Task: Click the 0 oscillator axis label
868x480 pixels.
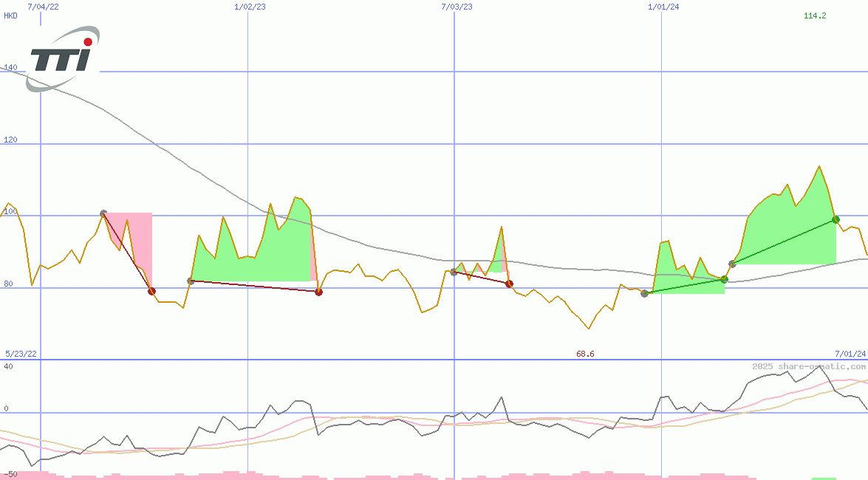Action: coord(6,408)
